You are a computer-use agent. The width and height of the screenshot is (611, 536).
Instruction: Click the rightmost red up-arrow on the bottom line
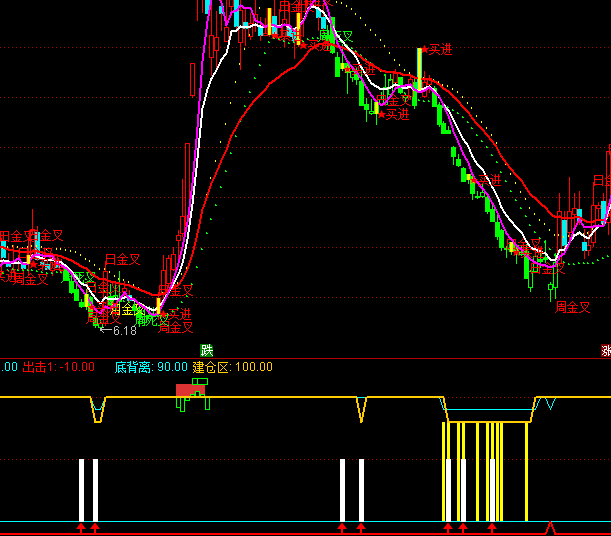point(492,526)
